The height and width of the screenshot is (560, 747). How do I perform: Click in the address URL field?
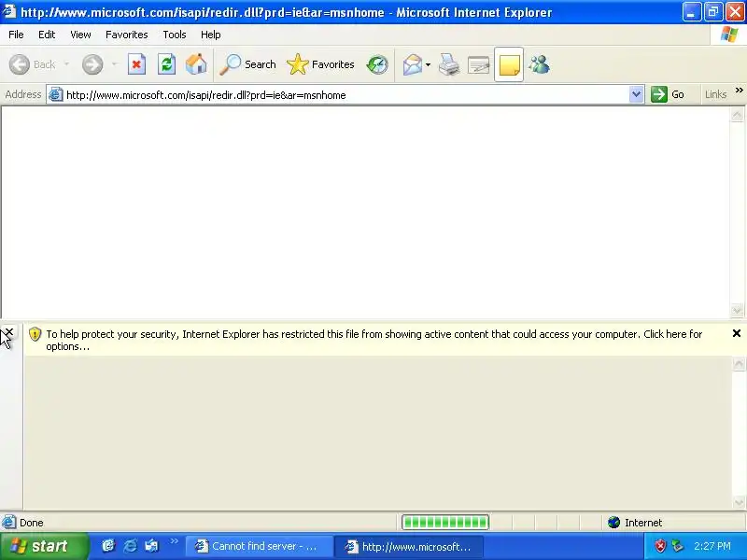[345, 95]
